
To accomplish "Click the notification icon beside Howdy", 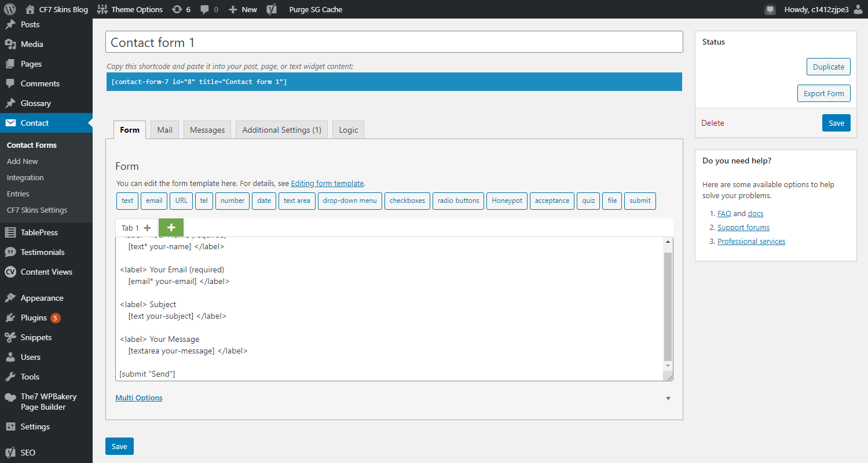I will pos(770,9).
